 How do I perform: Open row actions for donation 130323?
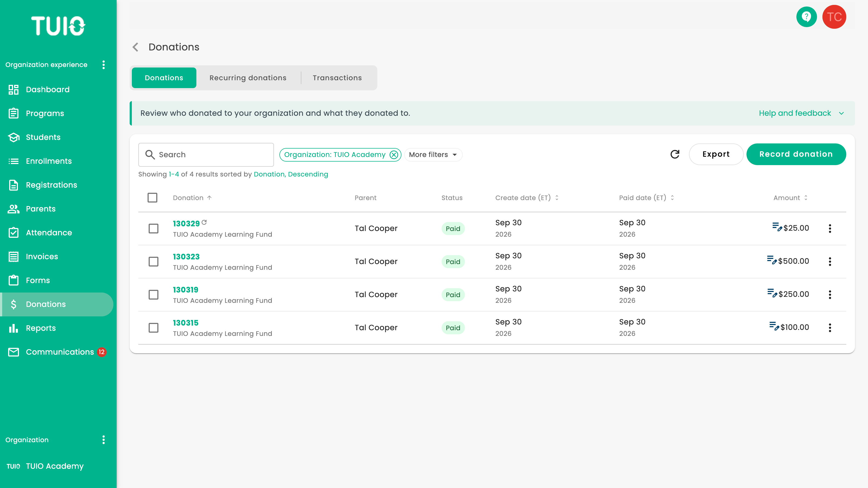830,261
